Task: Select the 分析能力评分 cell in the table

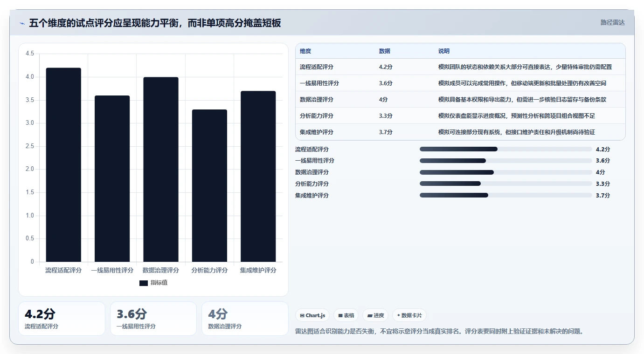Action: click(x=317, y=116)
